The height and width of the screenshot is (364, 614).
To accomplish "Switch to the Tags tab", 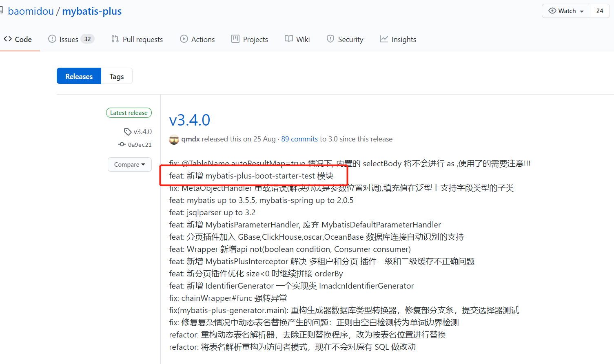I will click(116, 76).
